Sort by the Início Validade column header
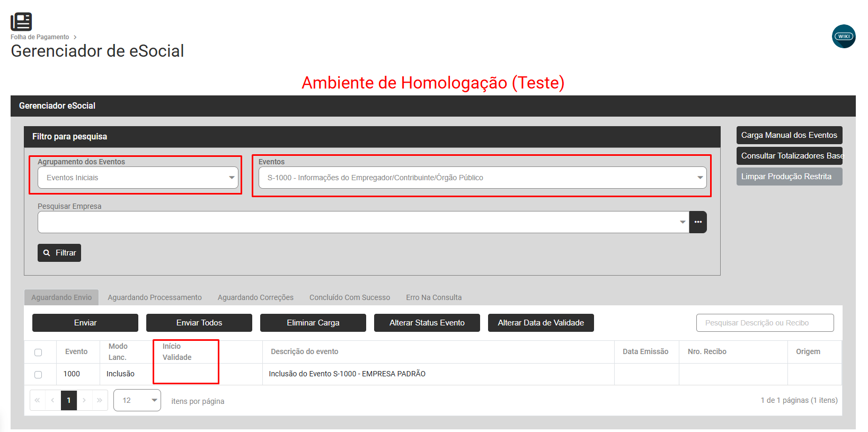The width and height of the screenshot is (868, 432). 177,351
